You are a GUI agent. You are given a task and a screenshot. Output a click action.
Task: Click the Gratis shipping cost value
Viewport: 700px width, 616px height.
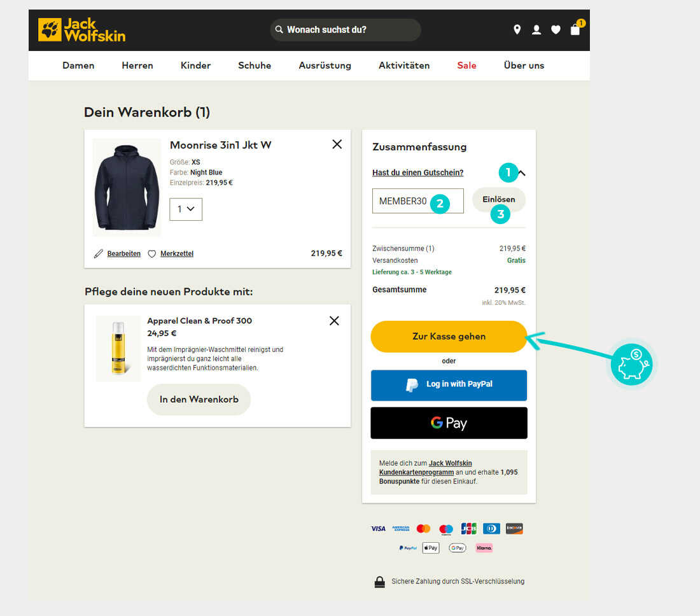click(516, 260)
